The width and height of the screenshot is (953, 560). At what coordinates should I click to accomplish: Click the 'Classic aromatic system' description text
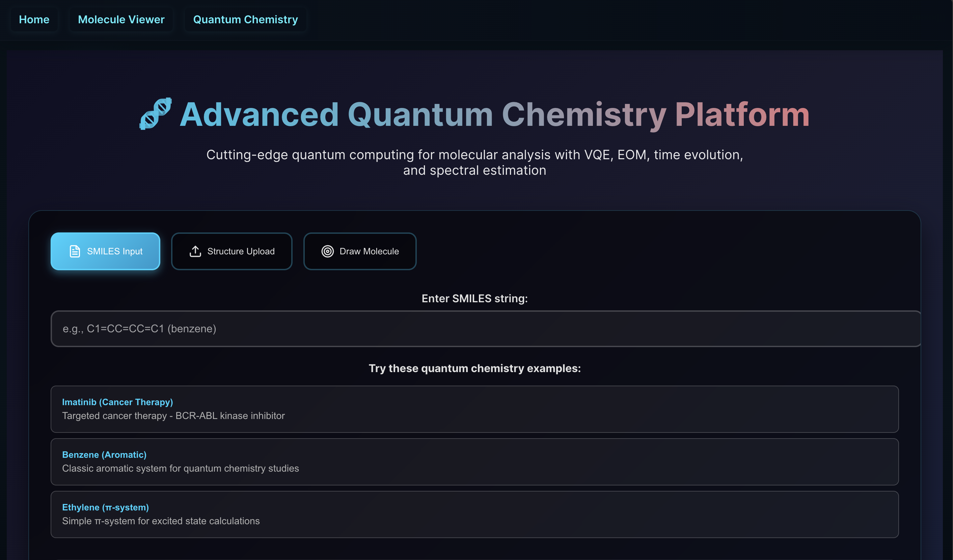point(181,468)
